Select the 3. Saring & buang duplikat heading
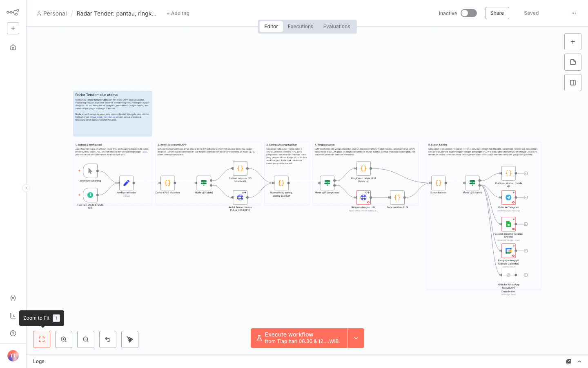Viewport: 588px width, 368px height. 282,145
